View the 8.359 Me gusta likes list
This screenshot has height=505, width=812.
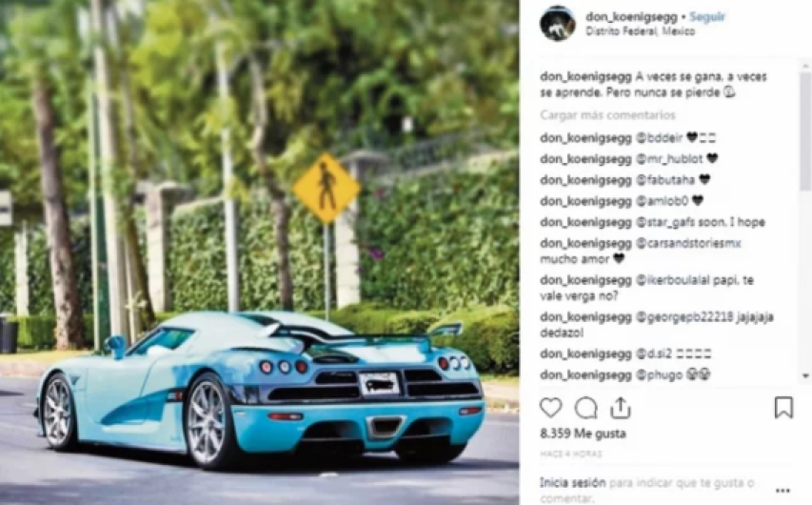point(583,433)
